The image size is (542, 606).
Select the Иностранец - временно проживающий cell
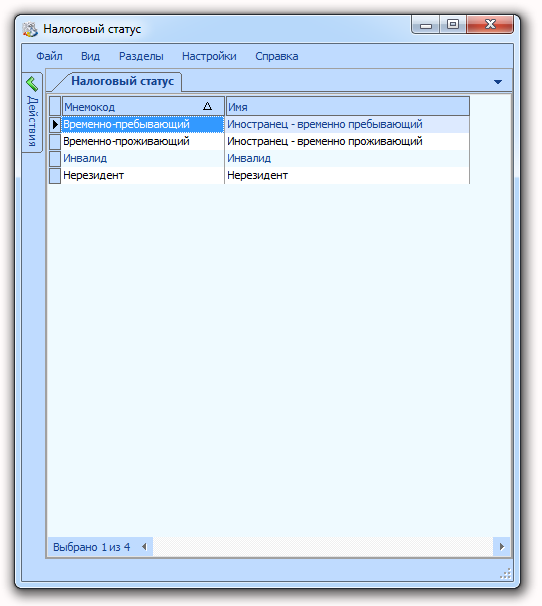[347, 141]
